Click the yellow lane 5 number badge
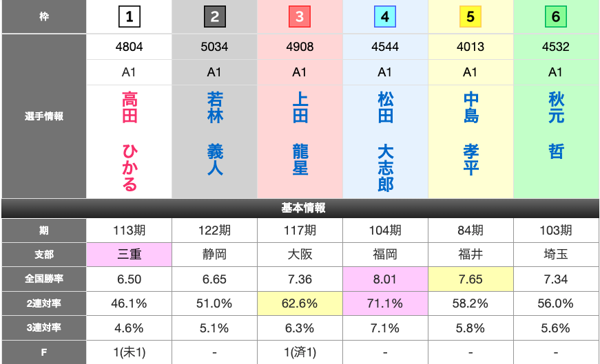600x364 pixels. click(x=470, y=17)
